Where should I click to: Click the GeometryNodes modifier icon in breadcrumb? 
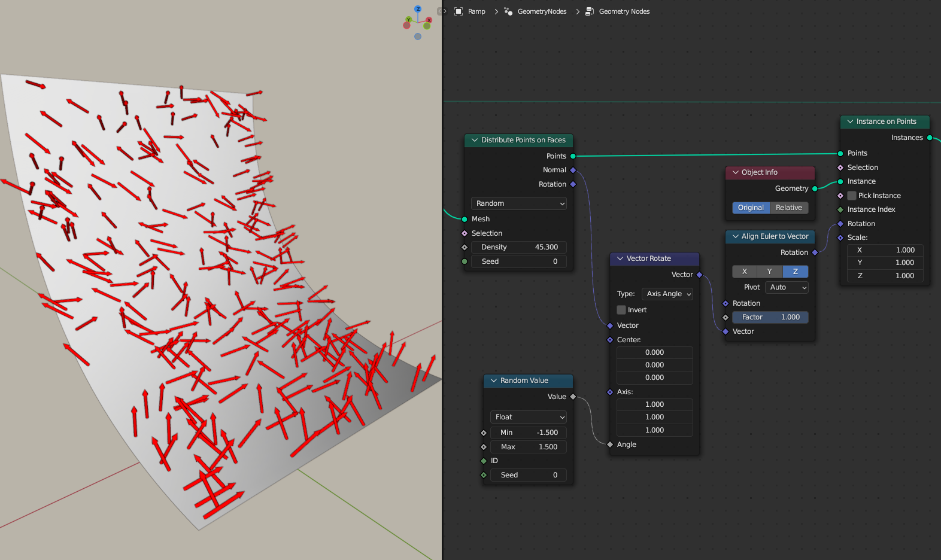[x=508, y=11]
